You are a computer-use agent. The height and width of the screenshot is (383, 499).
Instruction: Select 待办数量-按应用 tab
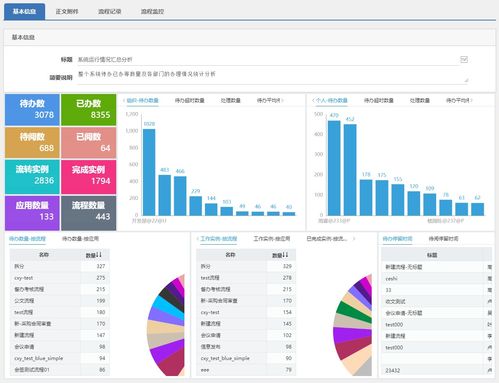[80, 239]
